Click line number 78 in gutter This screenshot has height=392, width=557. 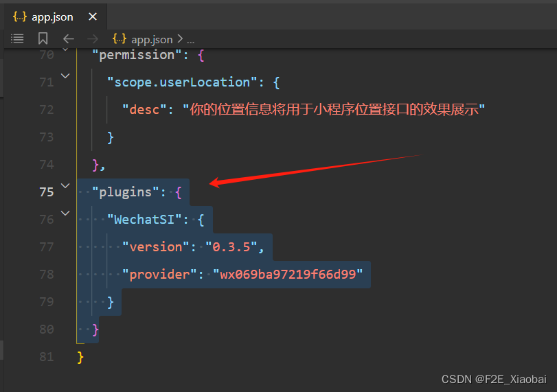[x=47, y=275]
